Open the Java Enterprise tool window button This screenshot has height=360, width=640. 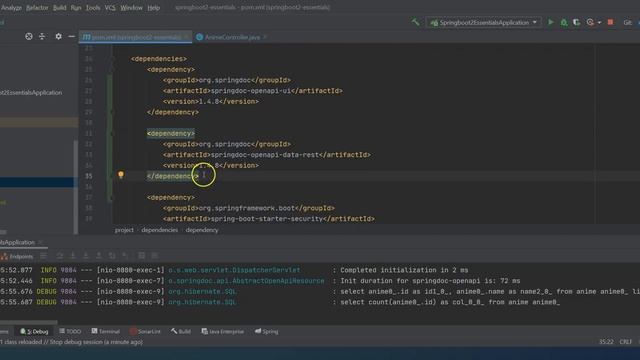[x=222, y=331]
